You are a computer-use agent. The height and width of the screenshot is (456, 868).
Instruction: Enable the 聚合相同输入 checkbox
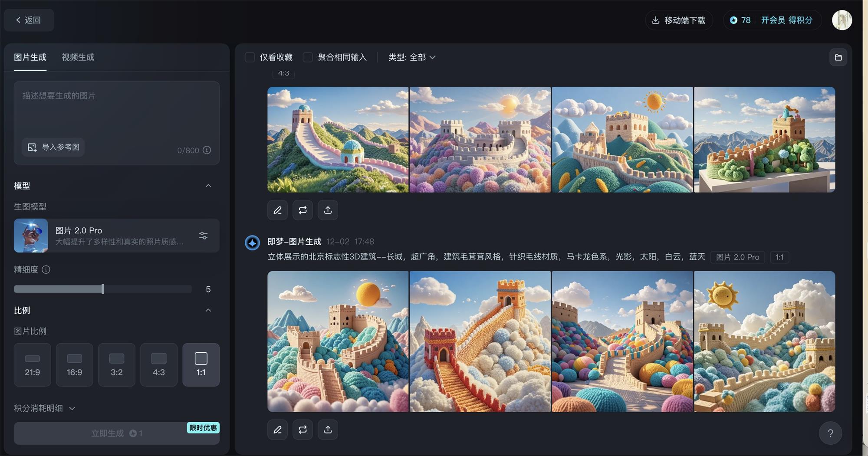pos(308,57)
